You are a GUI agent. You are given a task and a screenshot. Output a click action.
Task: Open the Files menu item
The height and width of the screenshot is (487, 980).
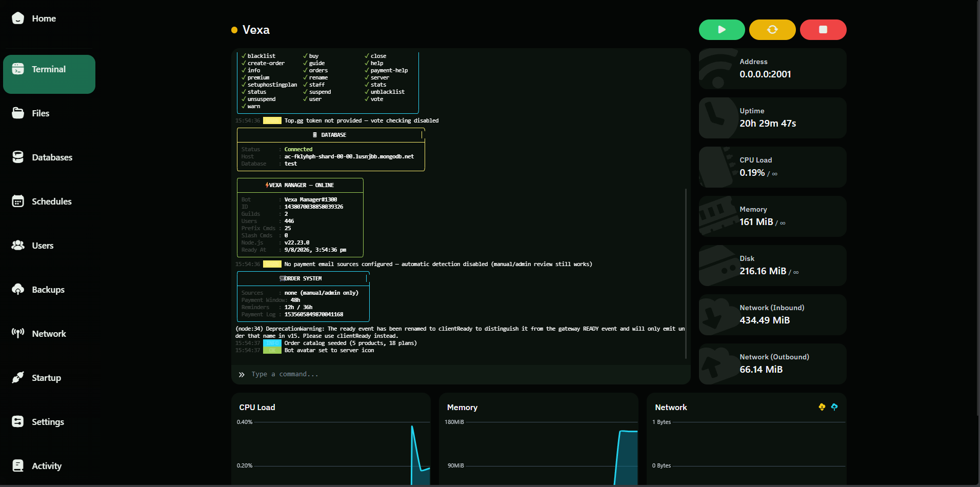[49, 113]
